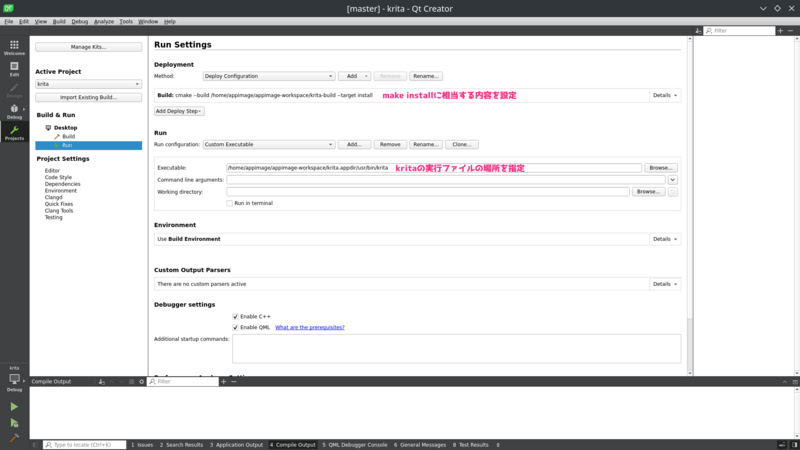Start debugging with the play-bug button
800x450 pixels.
pos(14,422)
